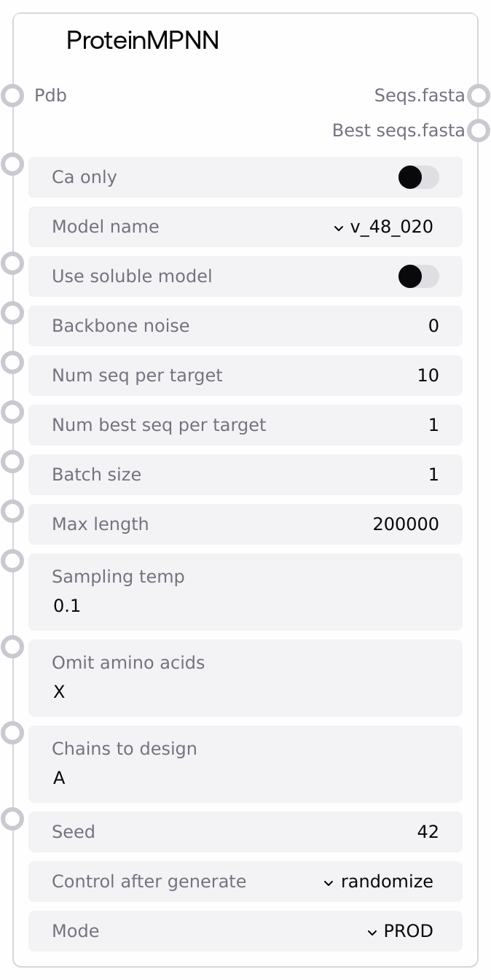Click the Ca only input socket
The width and height of the screenshot is (491, 980).
[12, 163]
